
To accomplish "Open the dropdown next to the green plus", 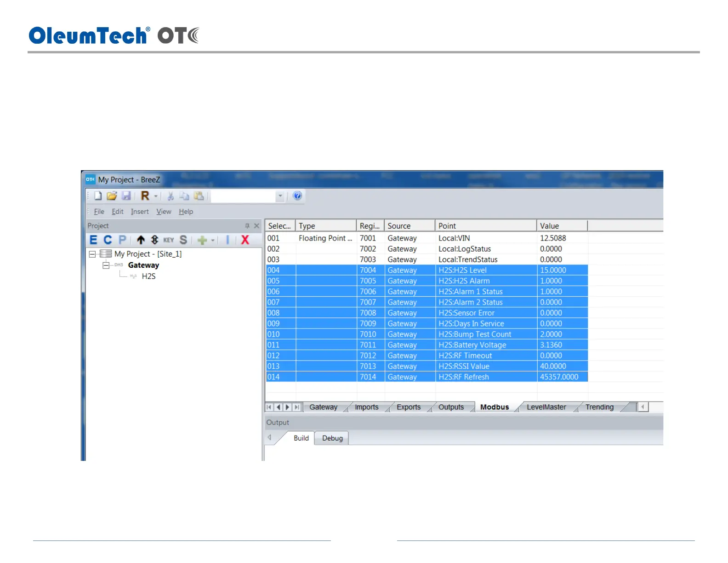I will pos(213,240).
